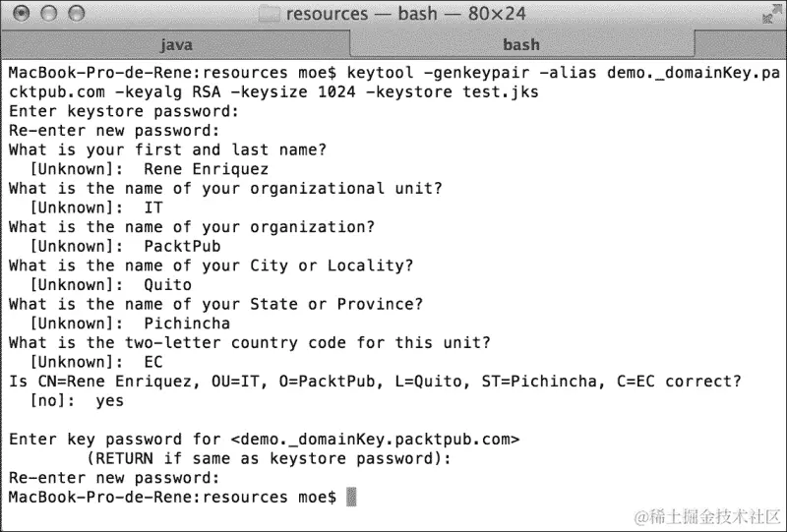Minimize the terminal window with yellow button
The width and height of the screenshot is (787, 532).
pos(48,14)
